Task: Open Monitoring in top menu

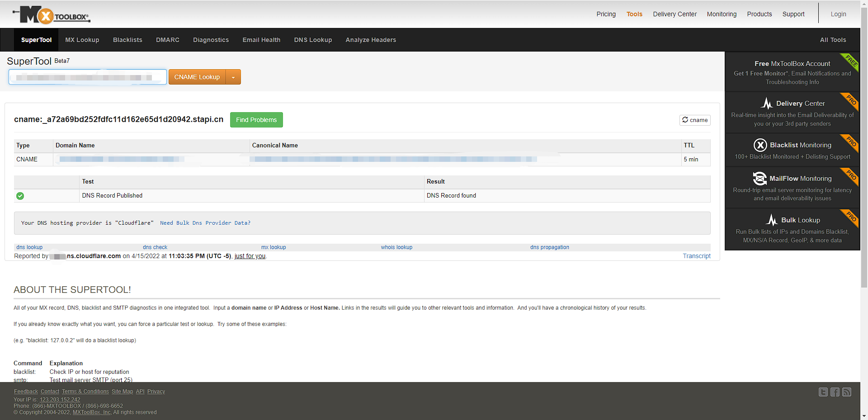Action: pos(722,14)
